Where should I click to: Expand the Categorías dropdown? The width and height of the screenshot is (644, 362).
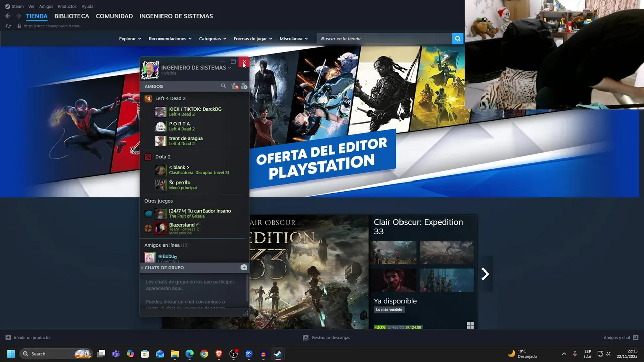click(x=212, y=39)
